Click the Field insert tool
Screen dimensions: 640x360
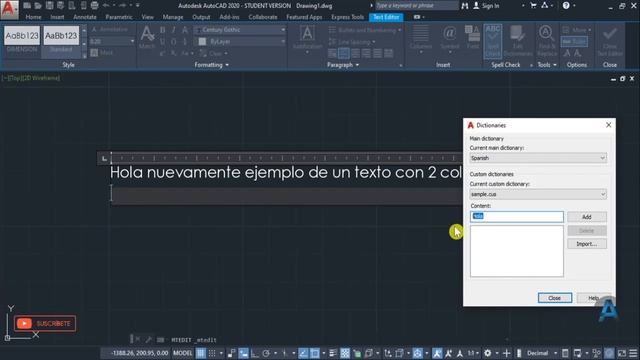tap(473, 38)
